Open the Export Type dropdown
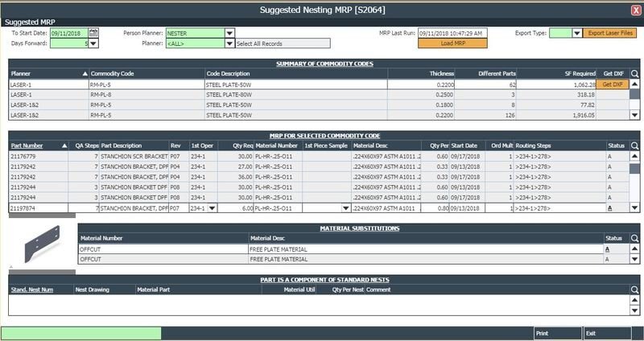644x341 pixels. (578, 33)
